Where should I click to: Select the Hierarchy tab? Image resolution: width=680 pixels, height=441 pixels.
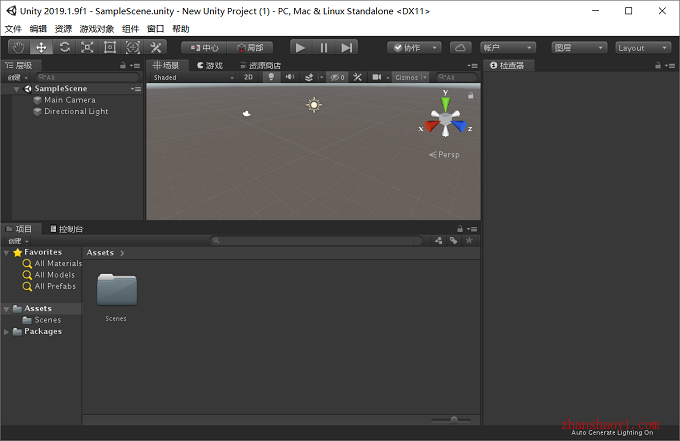[x=19, y=65]
